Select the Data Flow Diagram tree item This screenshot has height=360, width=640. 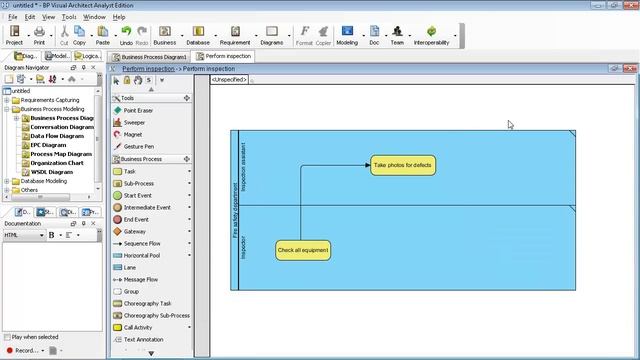tap(57, 136)
